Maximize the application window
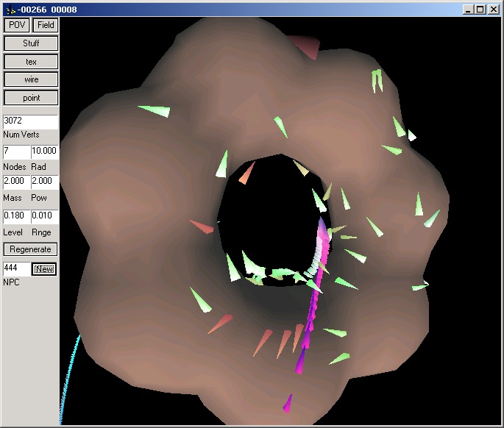 point(480,10)
